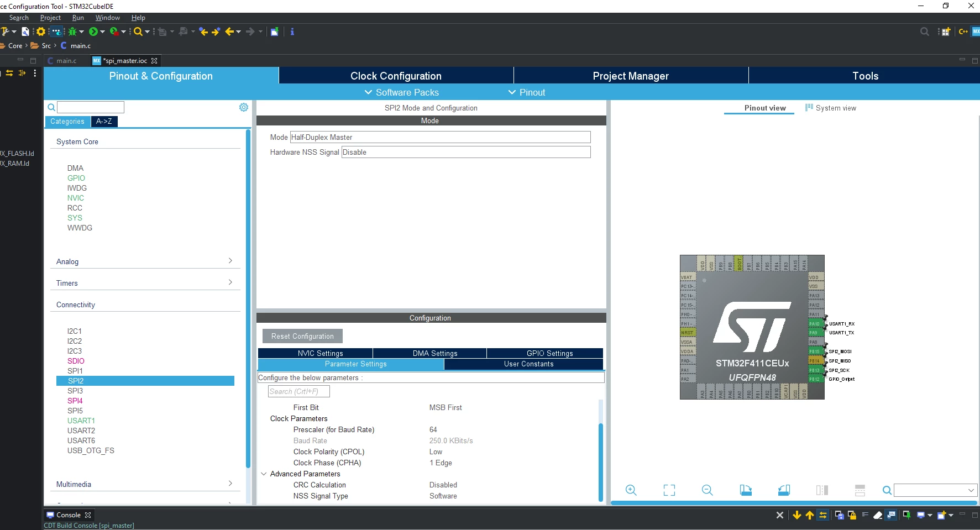Open the gear settings in categories panel
The image size is (980, 530).
click(244, 107)
